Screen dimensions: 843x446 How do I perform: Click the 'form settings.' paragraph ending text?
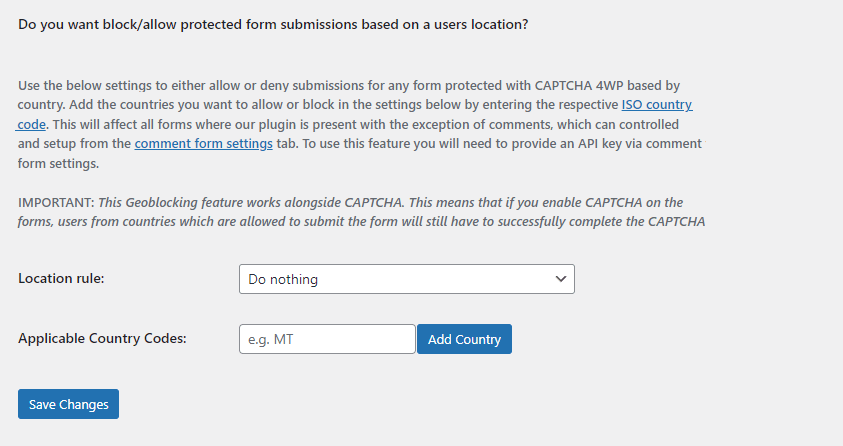point(61,164)
